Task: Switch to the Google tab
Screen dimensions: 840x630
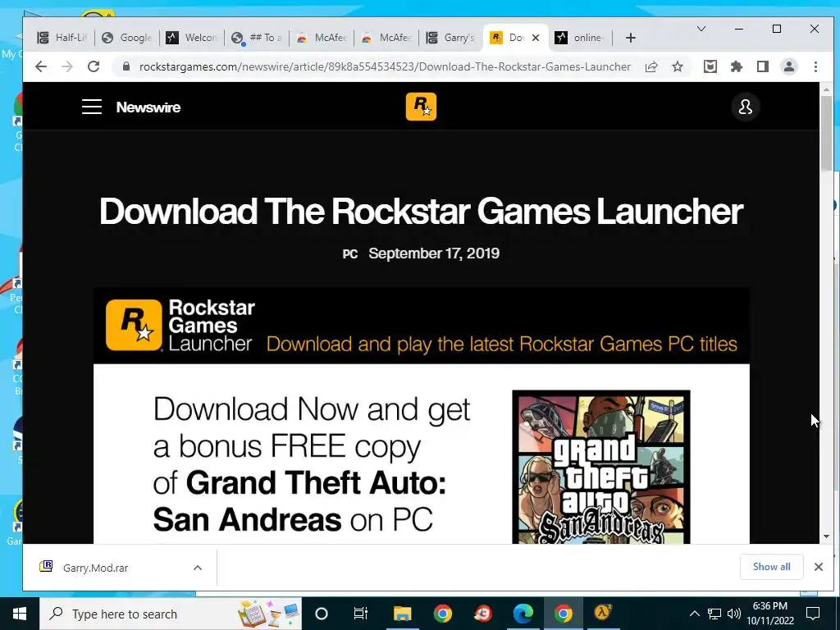Action: [127, 38]
